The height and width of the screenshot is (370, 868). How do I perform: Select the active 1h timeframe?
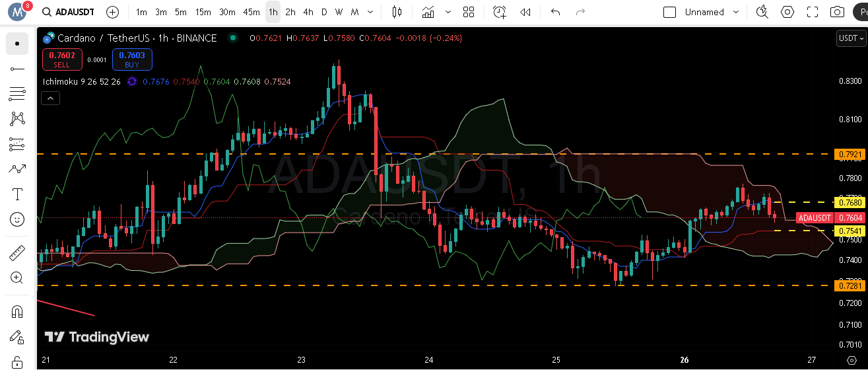click(273, 12)
